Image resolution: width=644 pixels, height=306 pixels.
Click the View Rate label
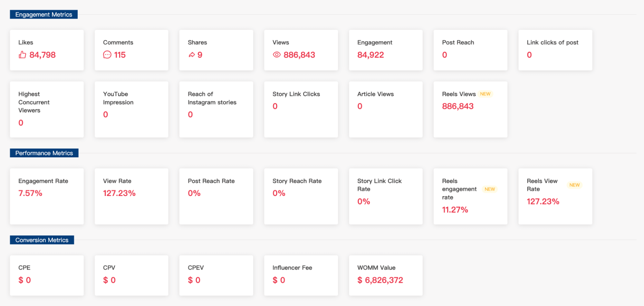coord(117,181)
